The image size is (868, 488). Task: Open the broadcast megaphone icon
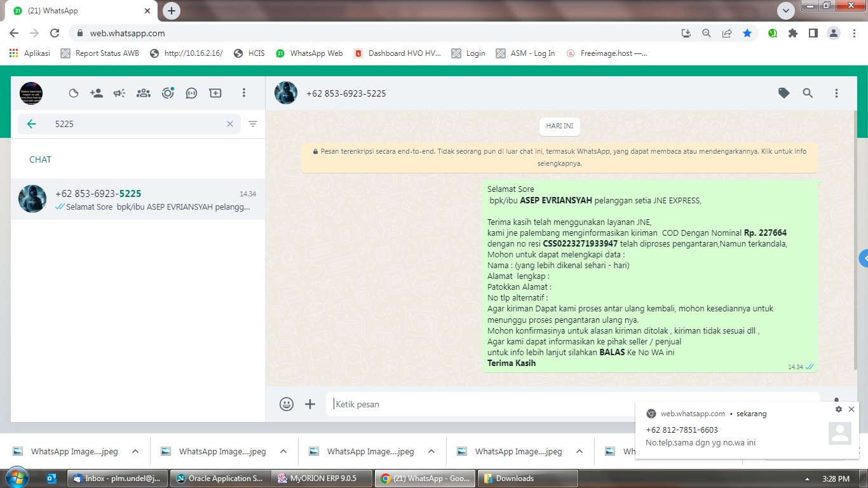pos(119,93)
